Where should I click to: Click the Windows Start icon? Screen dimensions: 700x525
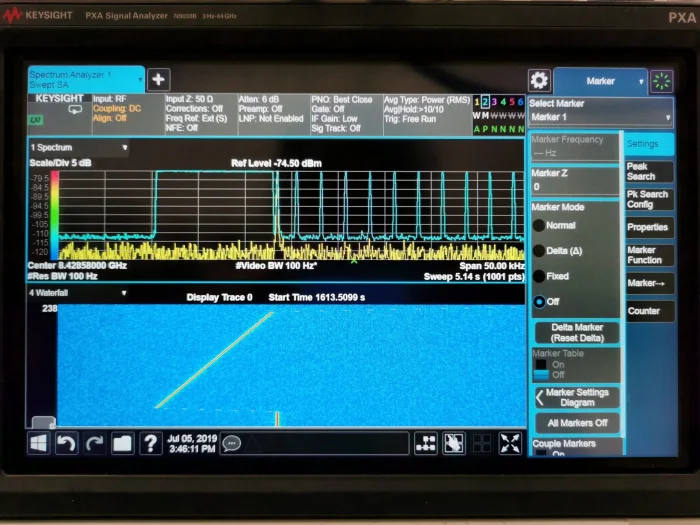pyautogui.click(x=39, y=443)
